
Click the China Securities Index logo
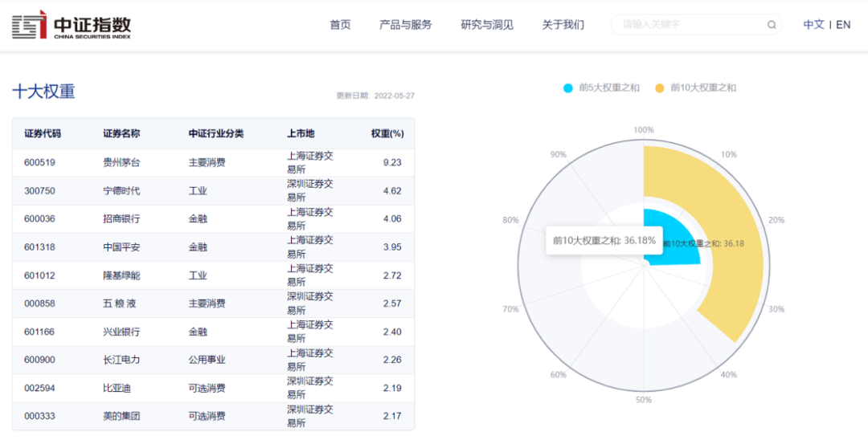pos(72,26)
